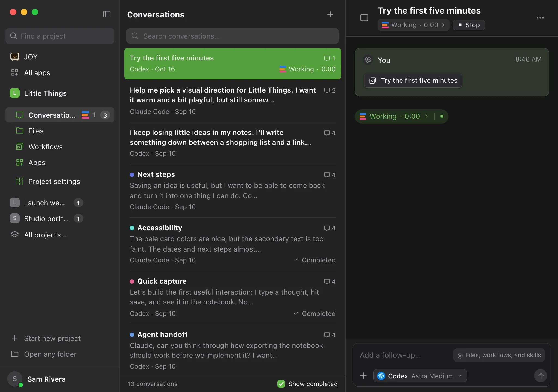Stop the running task

469,25
